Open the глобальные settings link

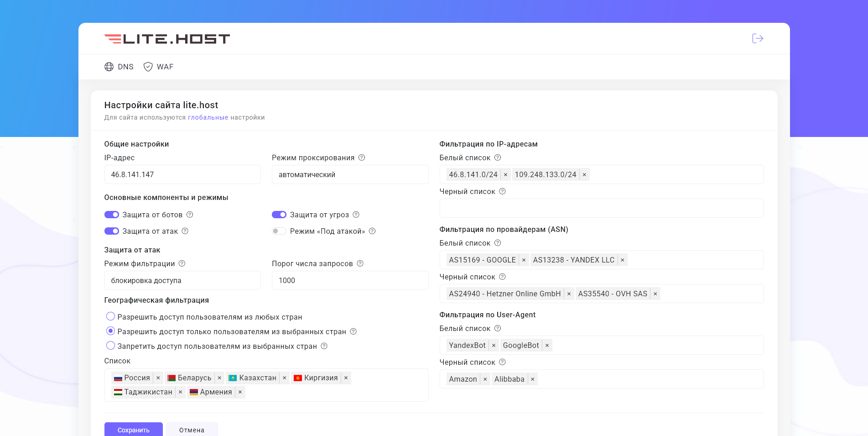208,117
